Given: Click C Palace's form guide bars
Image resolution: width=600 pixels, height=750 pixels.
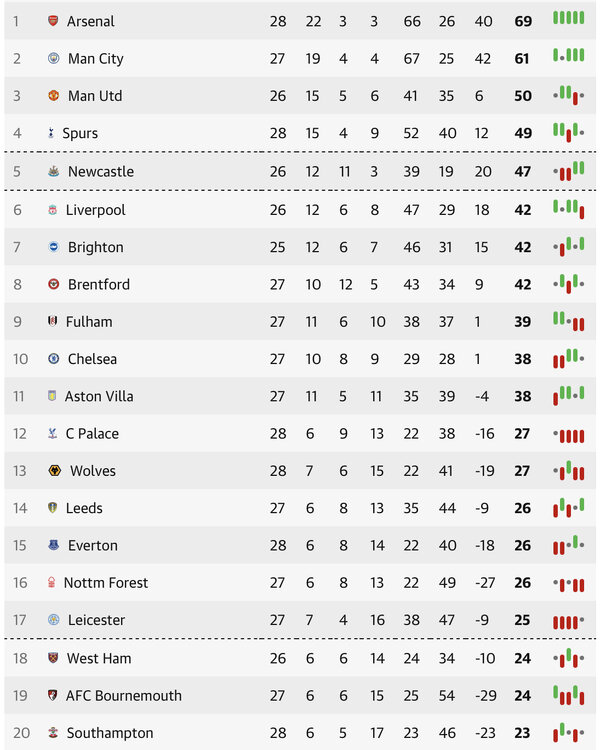Looking at the screenshot, I should coord(568,434).
